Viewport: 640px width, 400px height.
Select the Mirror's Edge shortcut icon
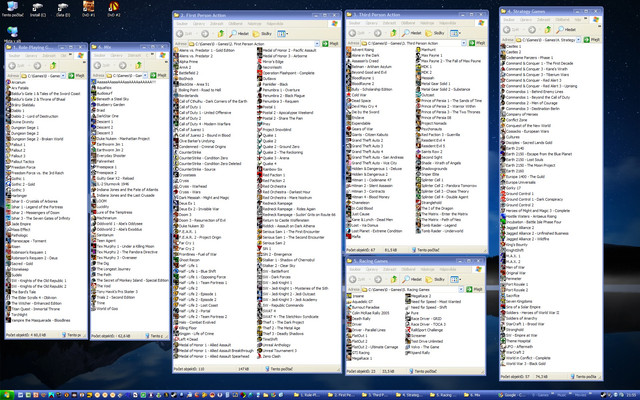260,62
